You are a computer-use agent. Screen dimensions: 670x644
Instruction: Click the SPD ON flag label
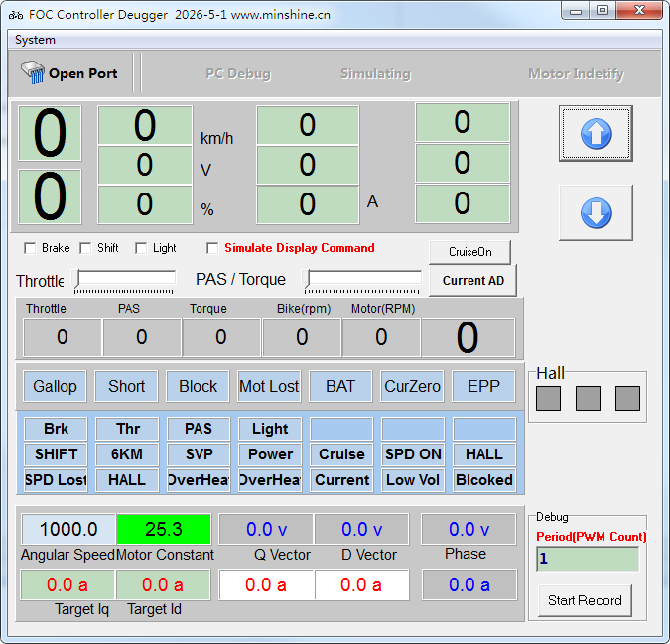pos(413,453)
